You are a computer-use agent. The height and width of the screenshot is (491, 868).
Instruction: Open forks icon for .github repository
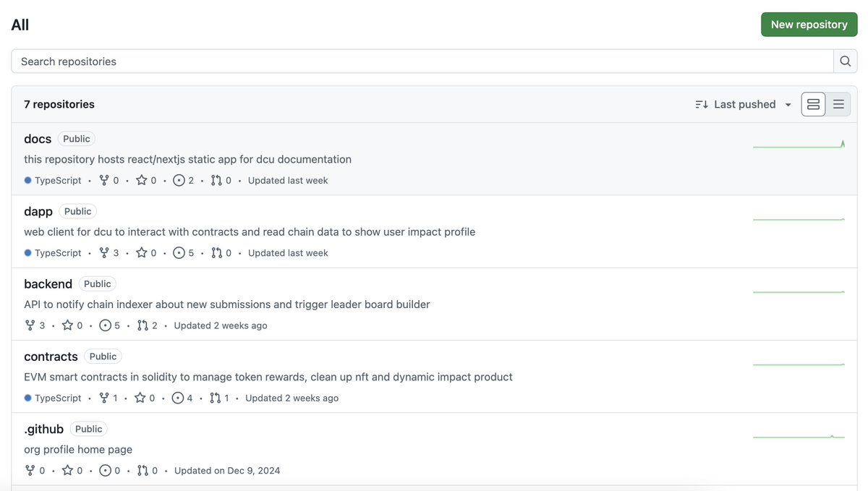[30, 471]
